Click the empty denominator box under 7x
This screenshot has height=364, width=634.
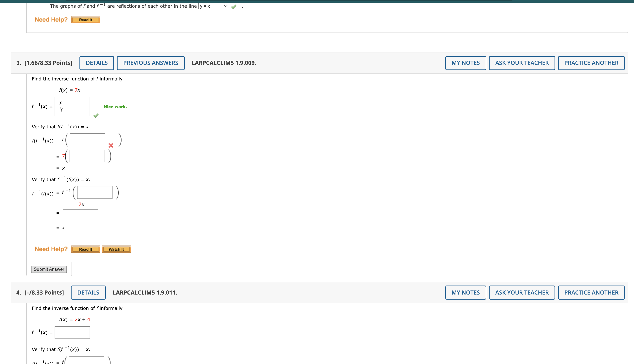pos(80,215)
